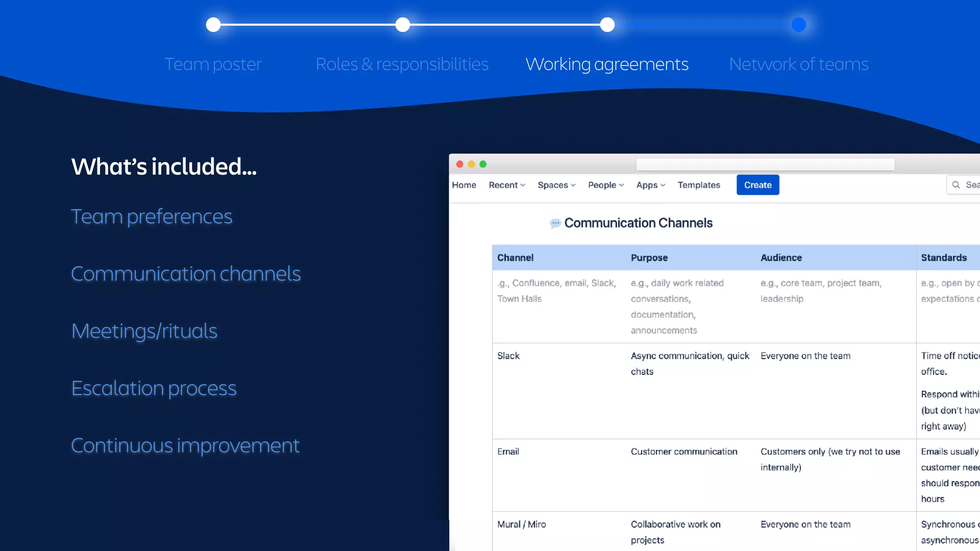Select the Network of teams progress dot
Image resolution: width=980 pixels, height=551 pixels.
pyautogui.click(x=799, y=25)
